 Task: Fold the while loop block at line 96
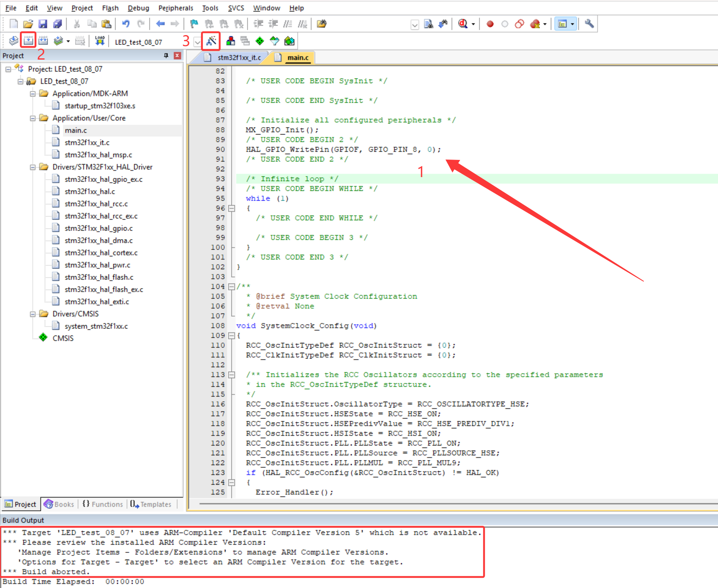pos(232,208)
